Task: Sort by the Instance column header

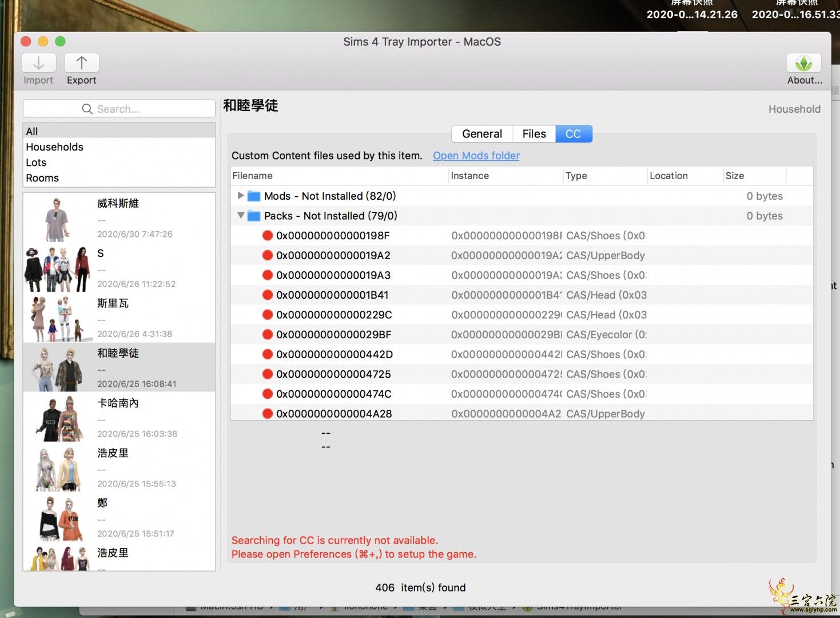Action: 506,176
